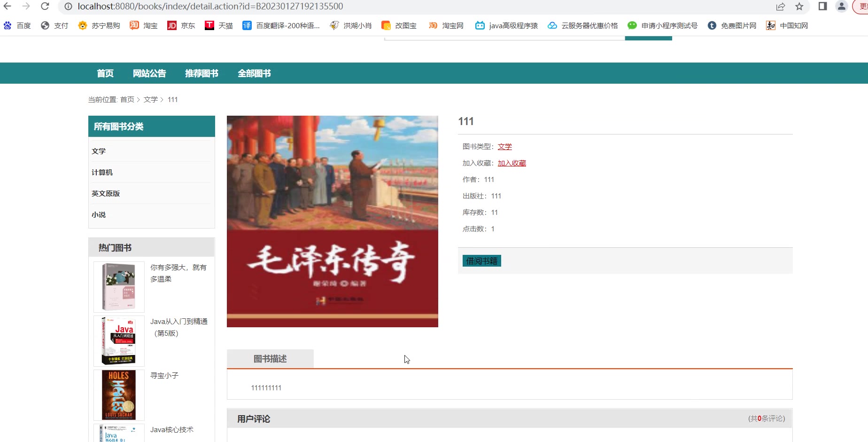Screen dimensions: 868x442
Task: Click the share page icon
Action: pyautogui.click(x=781, y=6)
